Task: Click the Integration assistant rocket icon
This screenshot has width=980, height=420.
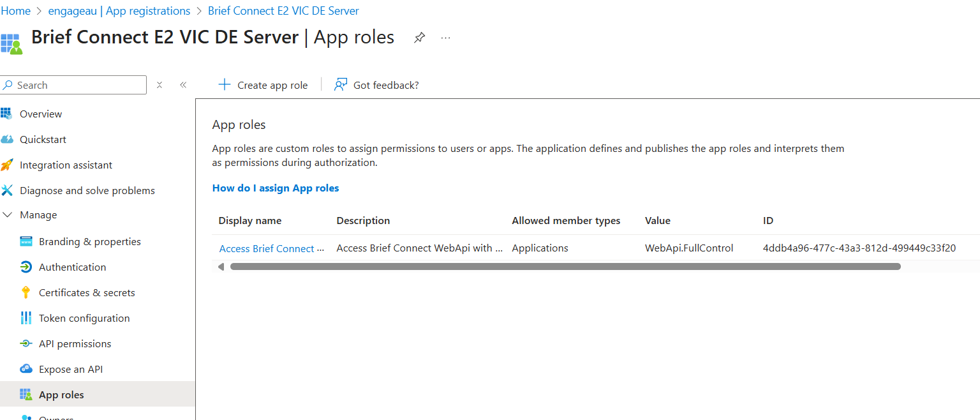Action: pos(6,165)
